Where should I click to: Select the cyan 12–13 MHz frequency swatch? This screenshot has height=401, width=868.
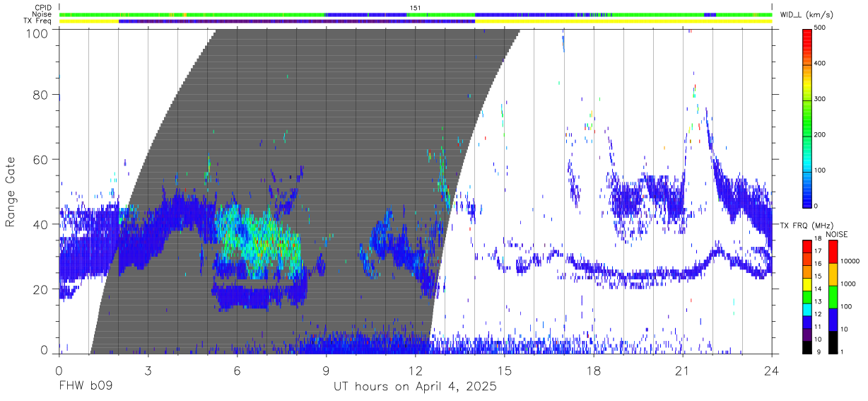click(x=807, y=309)
